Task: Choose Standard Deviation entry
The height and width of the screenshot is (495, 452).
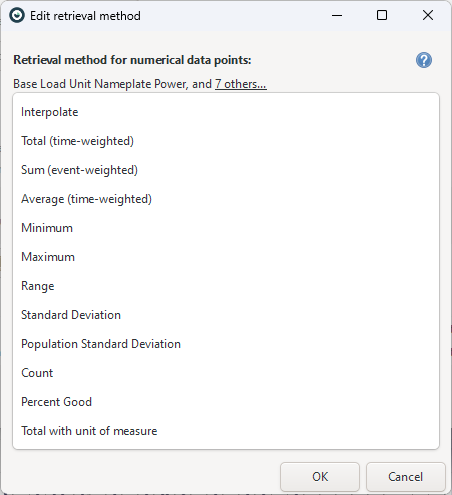Action: pyautogui.click(x=226, y=315)
